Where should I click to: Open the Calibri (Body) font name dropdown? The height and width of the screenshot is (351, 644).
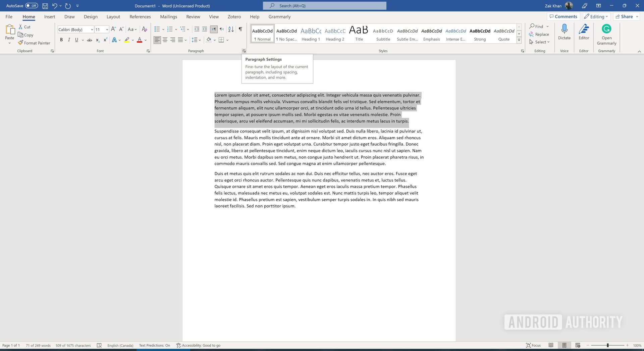click(x=92, y=30)
